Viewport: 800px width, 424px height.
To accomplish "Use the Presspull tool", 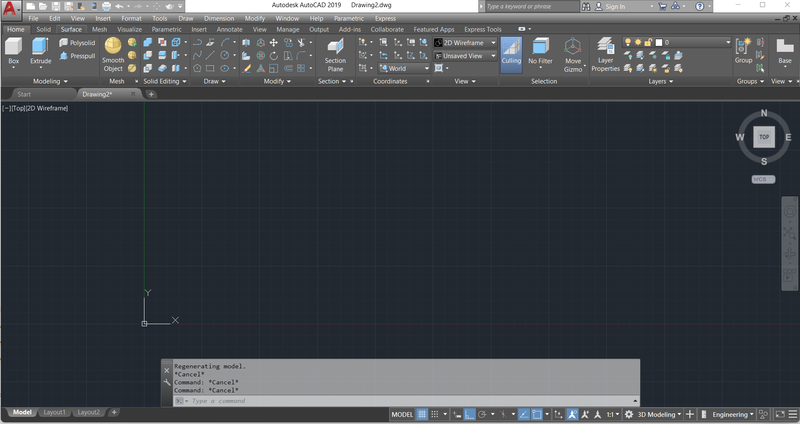I will pos(78,56).
